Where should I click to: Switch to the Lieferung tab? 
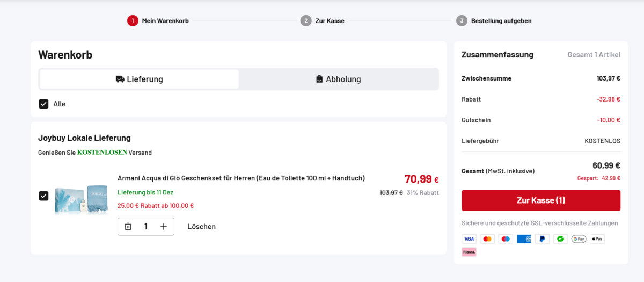[x=140, y=79]
